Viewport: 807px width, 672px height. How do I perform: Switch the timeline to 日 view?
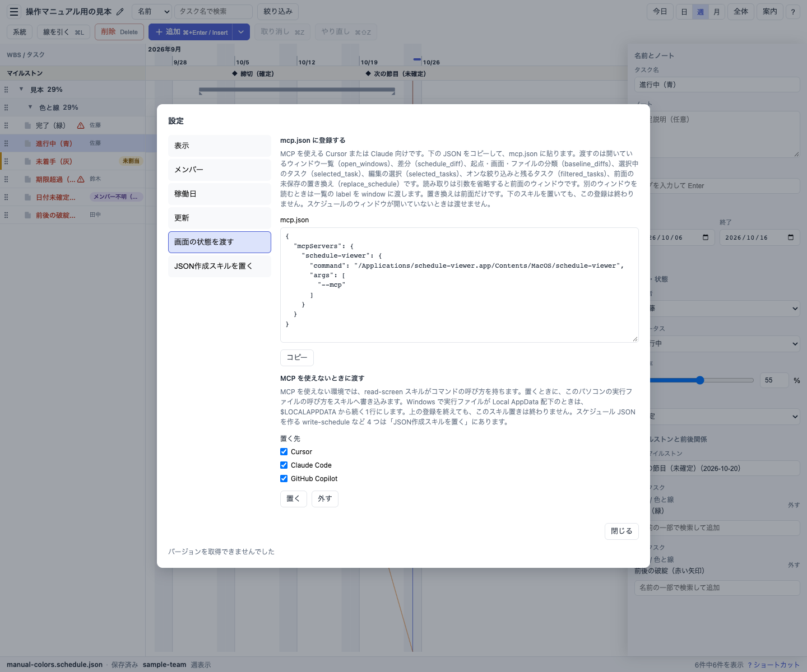[x=684, y=12]
